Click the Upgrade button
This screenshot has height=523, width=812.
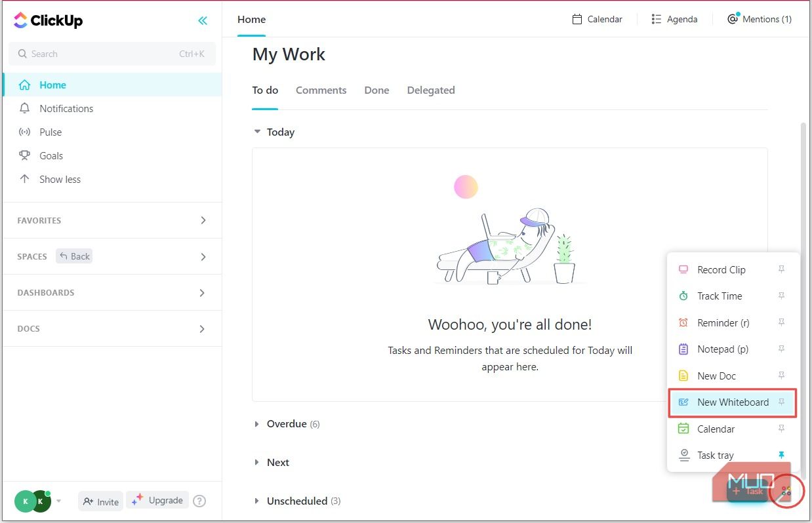pyautogui.click(x=157, y=500)
